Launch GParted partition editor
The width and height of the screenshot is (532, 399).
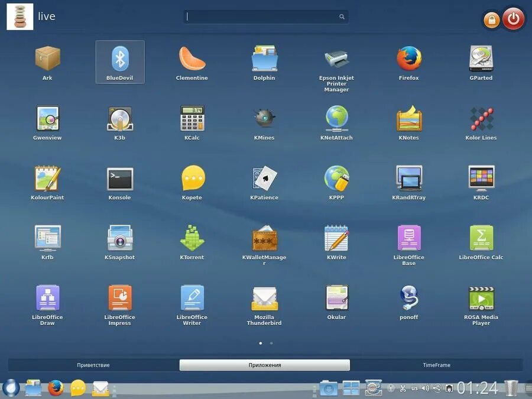[x=481, y=63]
